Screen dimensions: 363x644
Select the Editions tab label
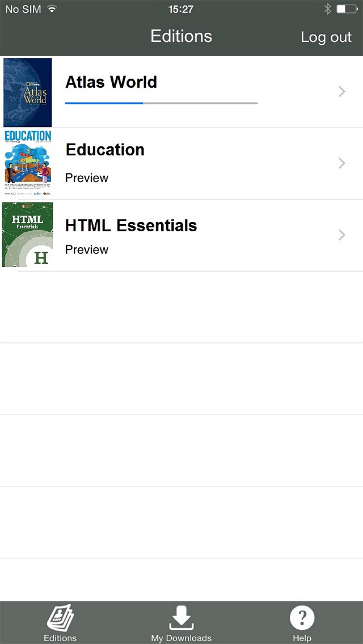[x=60, y=638]
